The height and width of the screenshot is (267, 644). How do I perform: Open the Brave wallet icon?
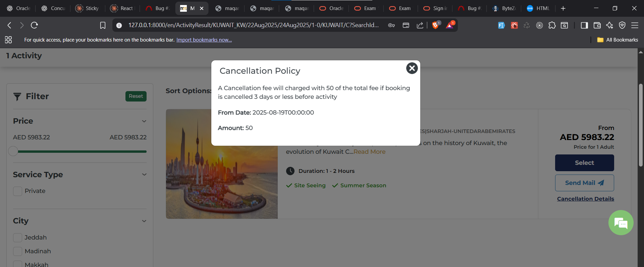pyautogui.click(x=597, y=25)
